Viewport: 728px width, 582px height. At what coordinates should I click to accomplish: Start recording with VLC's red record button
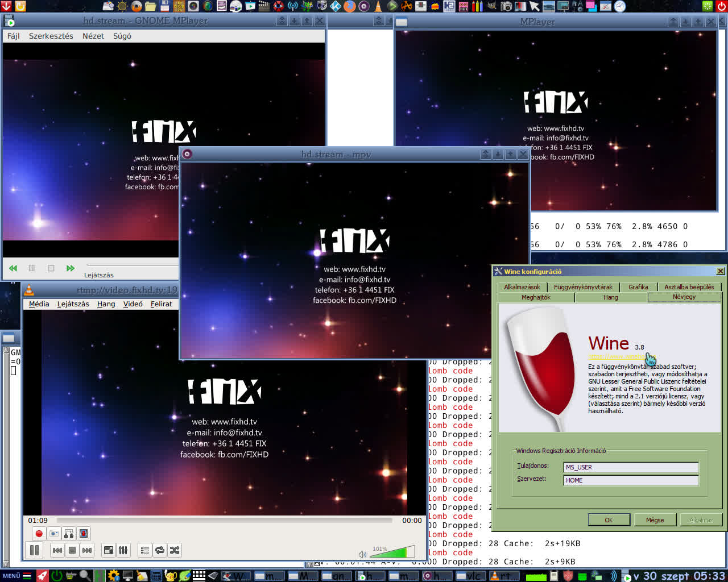39,534
